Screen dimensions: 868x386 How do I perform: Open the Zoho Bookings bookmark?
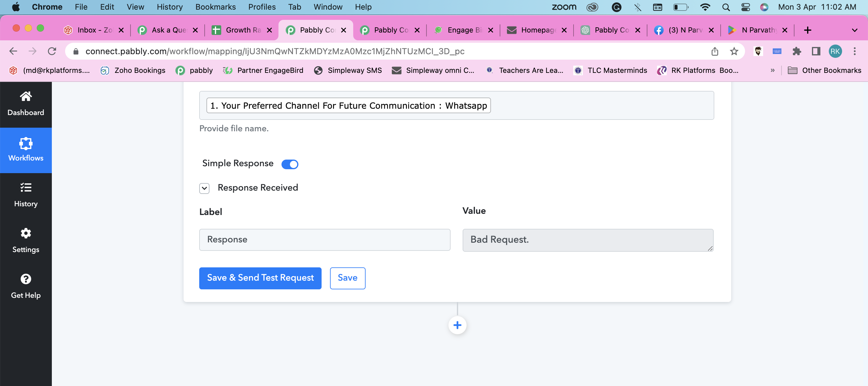133,70
